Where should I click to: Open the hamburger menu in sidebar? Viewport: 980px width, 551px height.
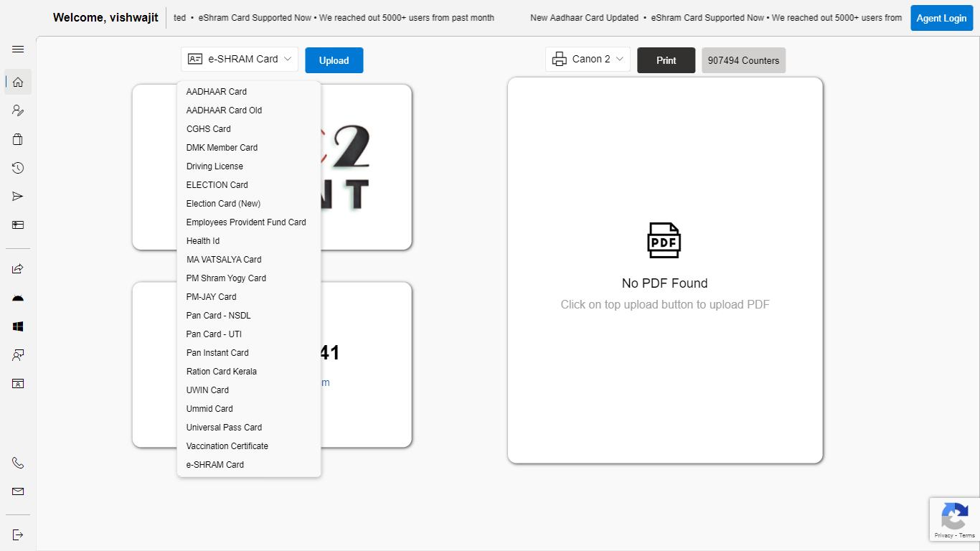tap(18, 50)
